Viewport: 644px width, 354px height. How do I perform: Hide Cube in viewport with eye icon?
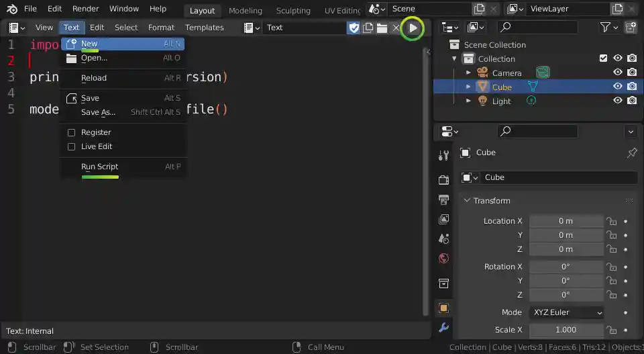(618, 87)
